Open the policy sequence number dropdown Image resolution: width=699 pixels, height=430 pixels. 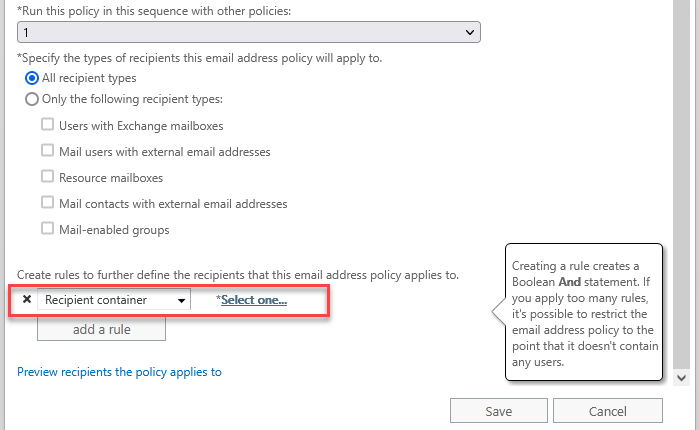[248, 33]
